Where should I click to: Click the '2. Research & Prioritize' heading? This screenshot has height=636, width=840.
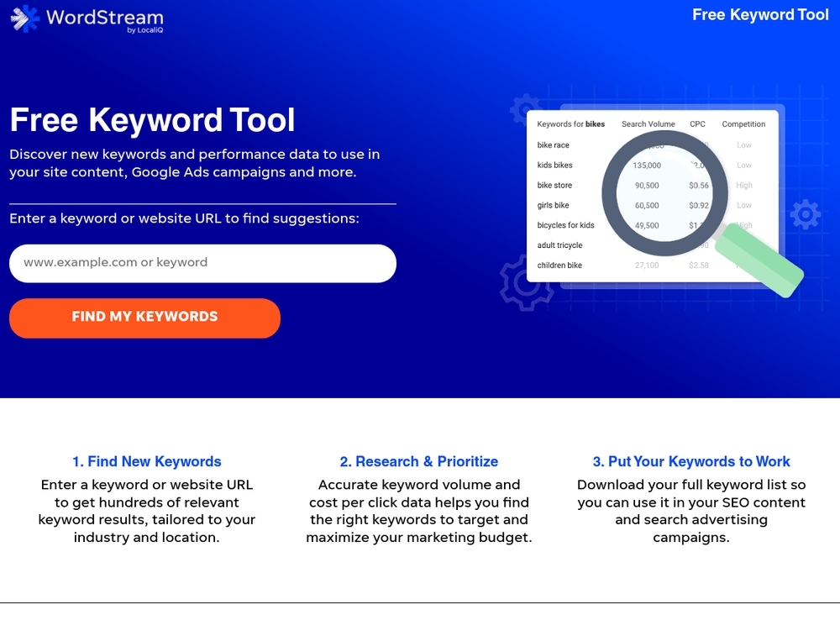coord(418,461)
